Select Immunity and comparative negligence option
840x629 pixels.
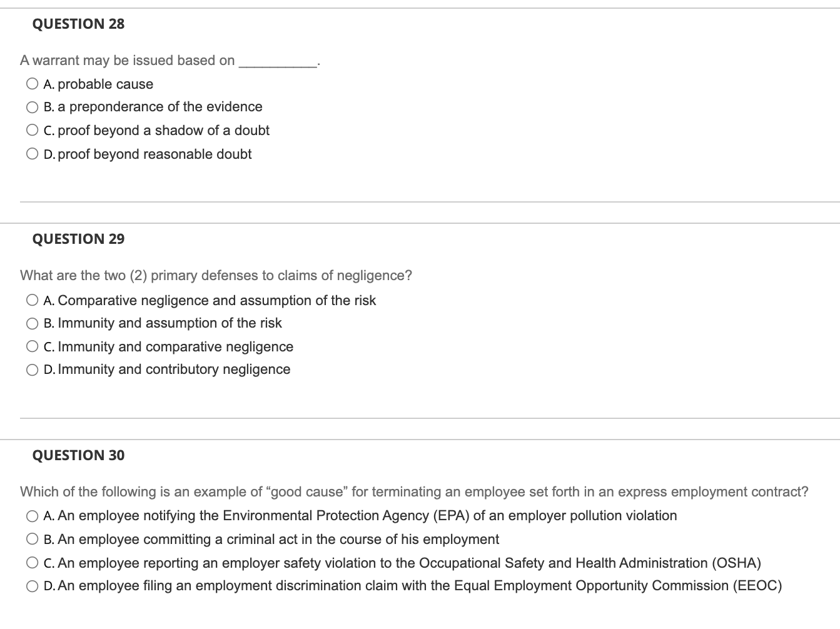coord(32,346)
